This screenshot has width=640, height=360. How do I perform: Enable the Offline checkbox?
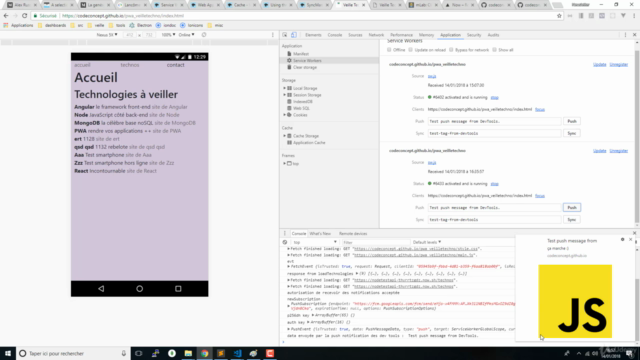(389, 50)
